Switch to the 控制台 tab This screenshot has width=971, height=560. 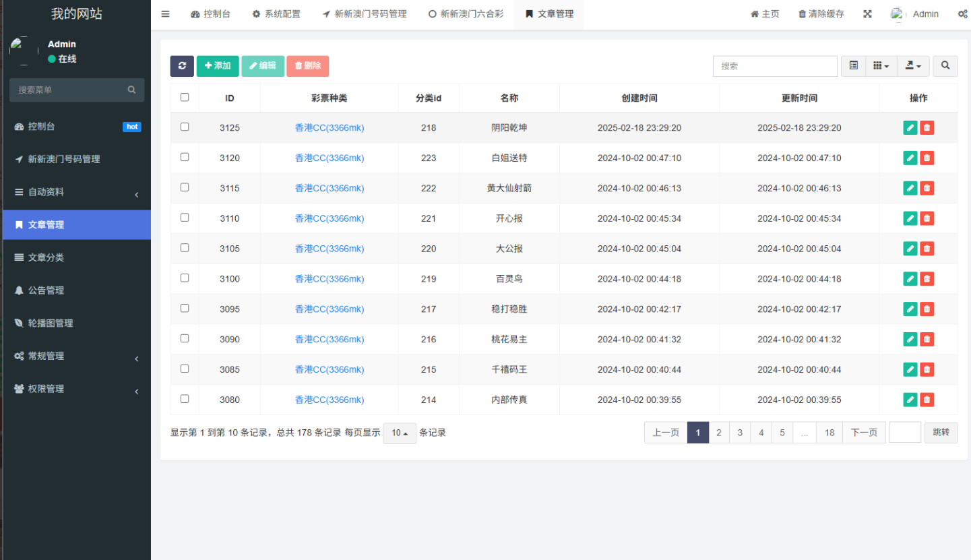[x=210, y=14]
